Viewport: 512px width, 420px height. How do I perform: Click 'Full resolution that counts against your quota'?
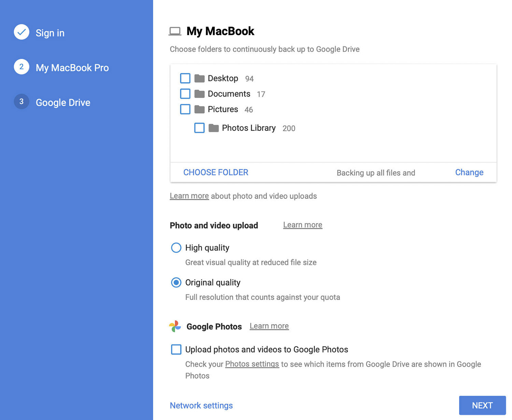point(262,297)
